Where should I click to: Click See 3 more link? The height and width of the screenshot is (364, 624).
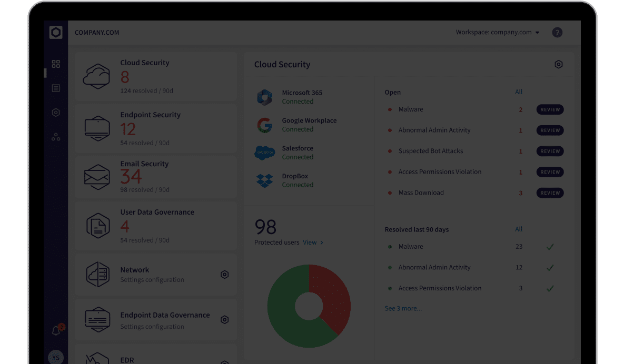click(x=403, y=308)
